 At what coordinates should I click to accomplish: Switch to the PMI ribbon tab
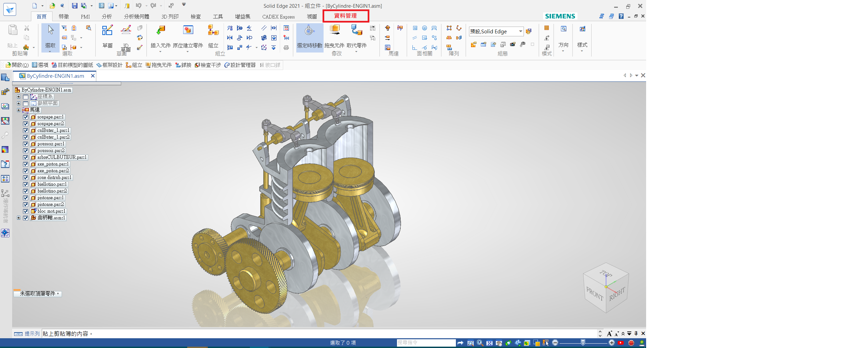click(85, 16)
